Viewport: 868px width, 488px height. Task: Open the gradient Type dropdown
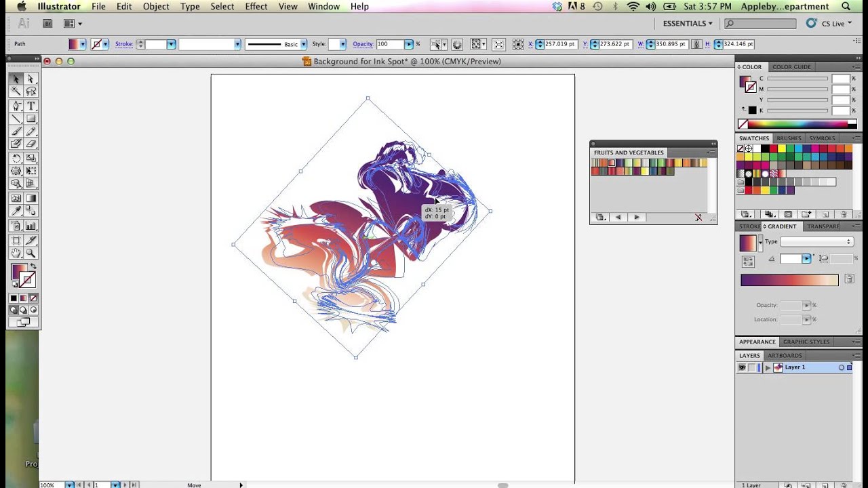(816, 241)
